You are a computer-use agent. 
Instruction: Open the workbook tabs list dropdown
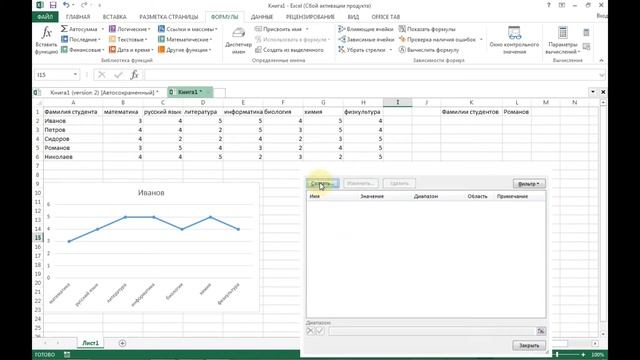point(593,92)
